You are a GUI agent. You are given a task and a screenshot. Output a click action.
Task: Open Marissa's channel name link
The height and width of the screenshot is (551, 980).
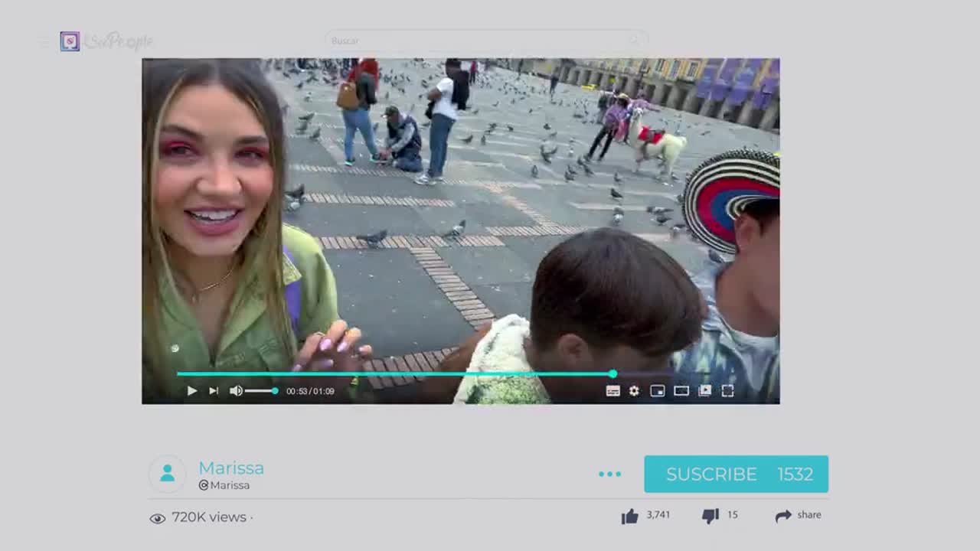pyautogui.click(x=231, y=468)
